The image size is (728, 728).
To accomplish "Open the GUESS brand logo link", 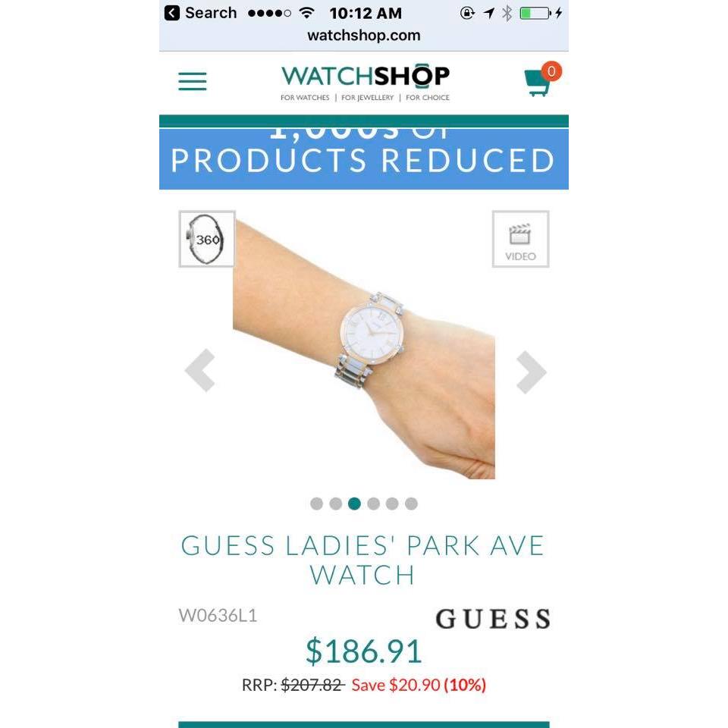I will tap(493, 619).
